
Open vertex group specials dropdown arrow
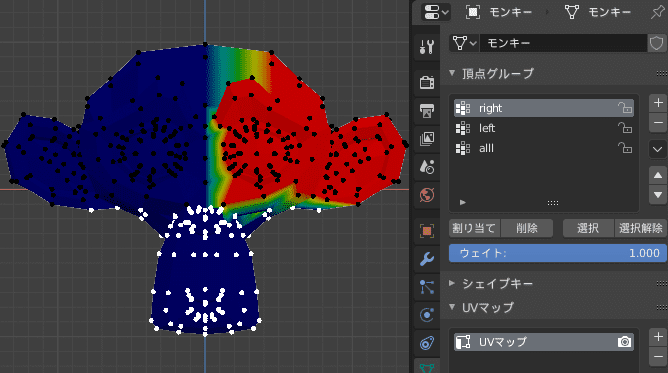(658, 149)
